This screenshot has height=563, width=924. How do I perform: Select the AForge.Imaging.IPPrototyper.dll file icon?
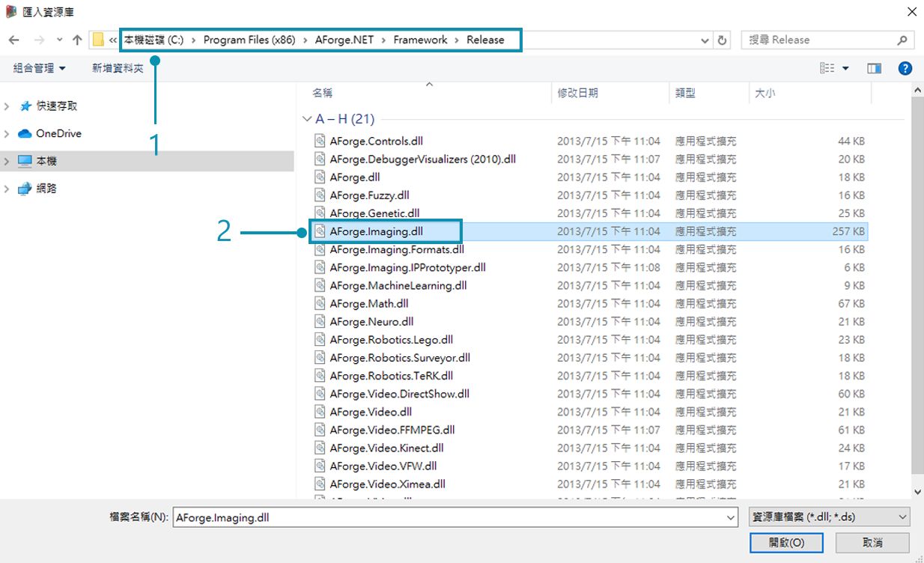coord(320,267)
